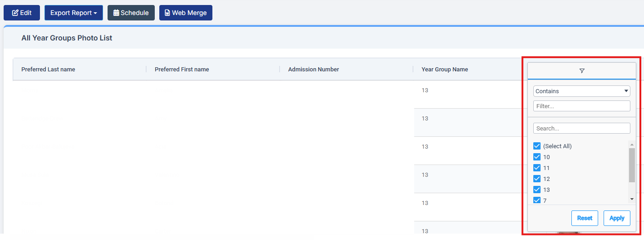Image resolution: width=644 pixels, height=240 pixels.
Task: Untick the year group 13 checkbox
Action: [x=537, y=190]
